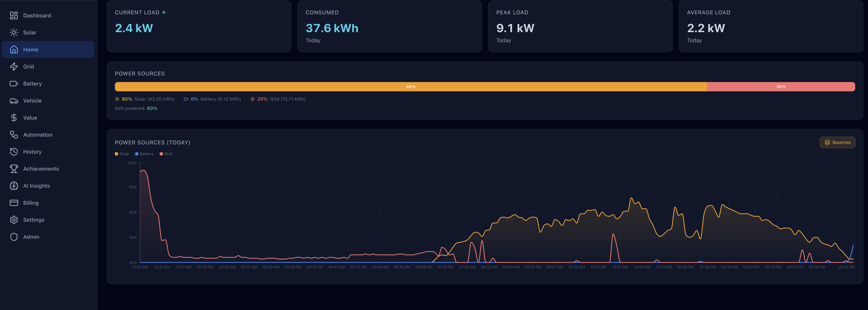The height and width of the screenshot is (310, 868).
Task: Click the Current Load status indicator dot
Action: tap(164, 12)
